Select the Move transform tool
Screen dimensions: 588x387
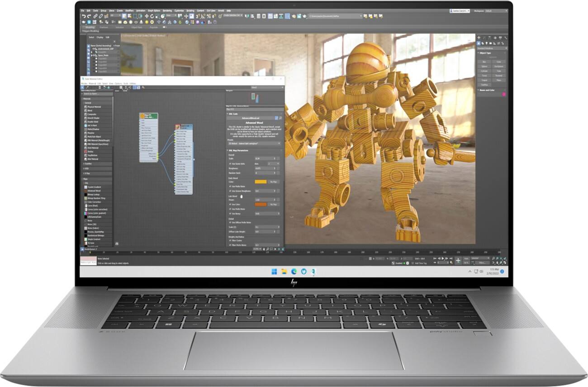[x=147, y=16]
